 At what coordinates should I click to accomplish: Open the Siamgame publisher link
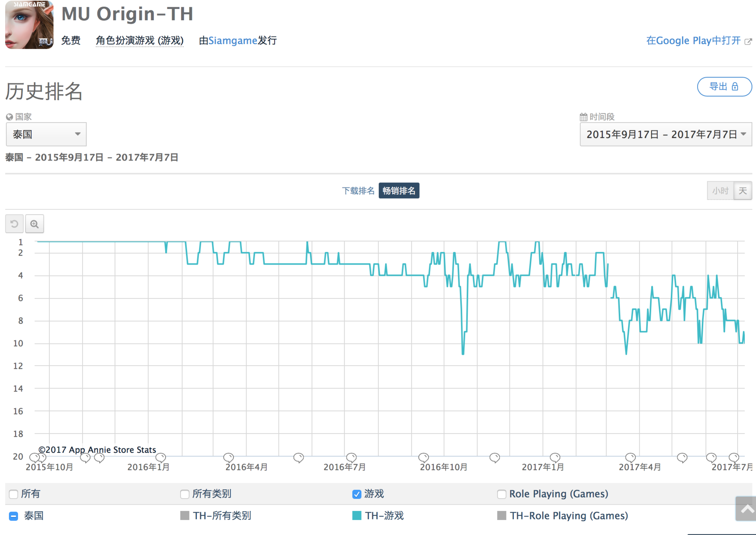click(233, 41)
